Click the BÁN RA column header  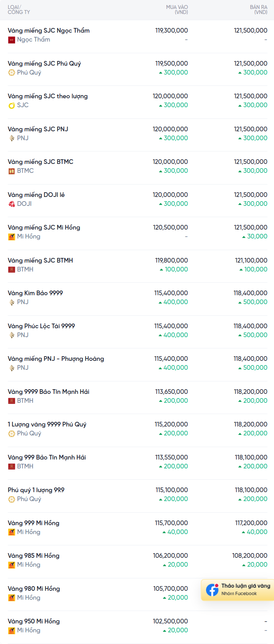(258, 10)
